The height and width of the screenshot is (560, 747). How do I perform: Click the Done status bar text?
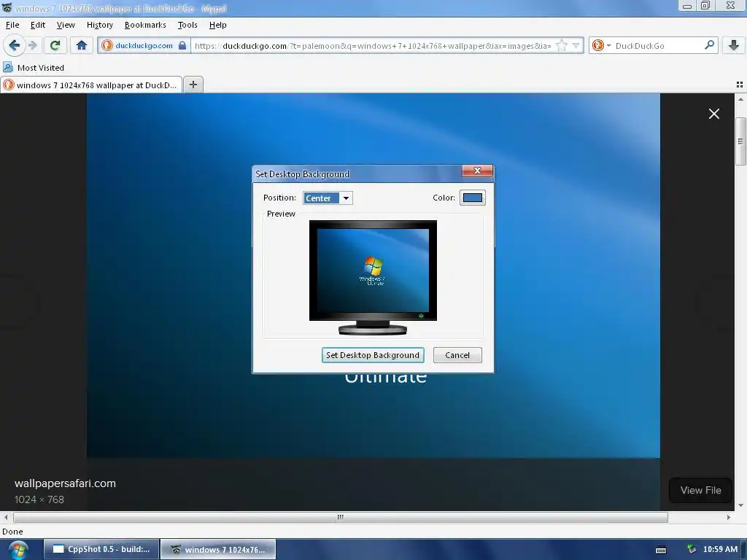pos(12,532)
